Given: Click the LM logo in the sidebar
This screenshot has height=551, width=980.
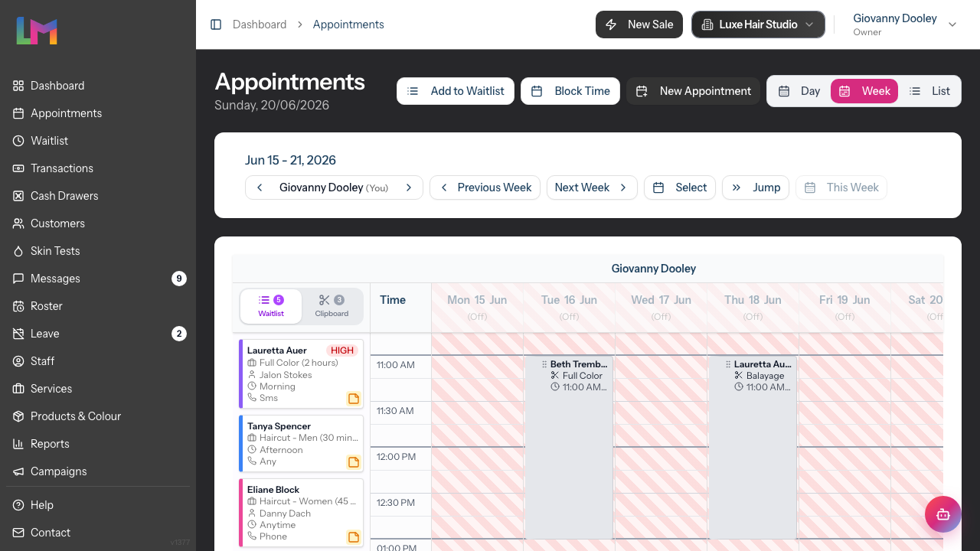Looking at the screenshot, I should (x=37, y=31).
